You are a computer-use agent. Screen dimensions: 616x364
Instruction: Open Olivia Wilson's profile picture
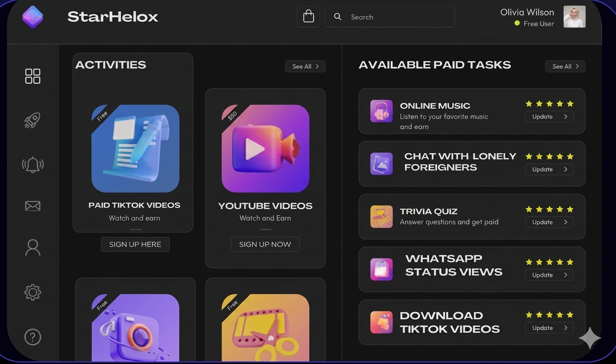pyautogui.click(x=574, y=17)
